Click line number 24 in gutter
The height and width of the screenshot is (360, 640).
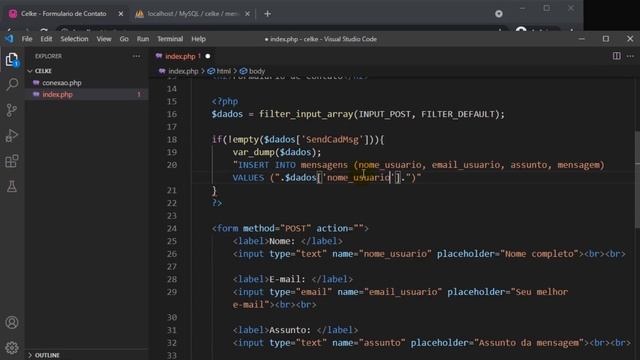[172, 229]
